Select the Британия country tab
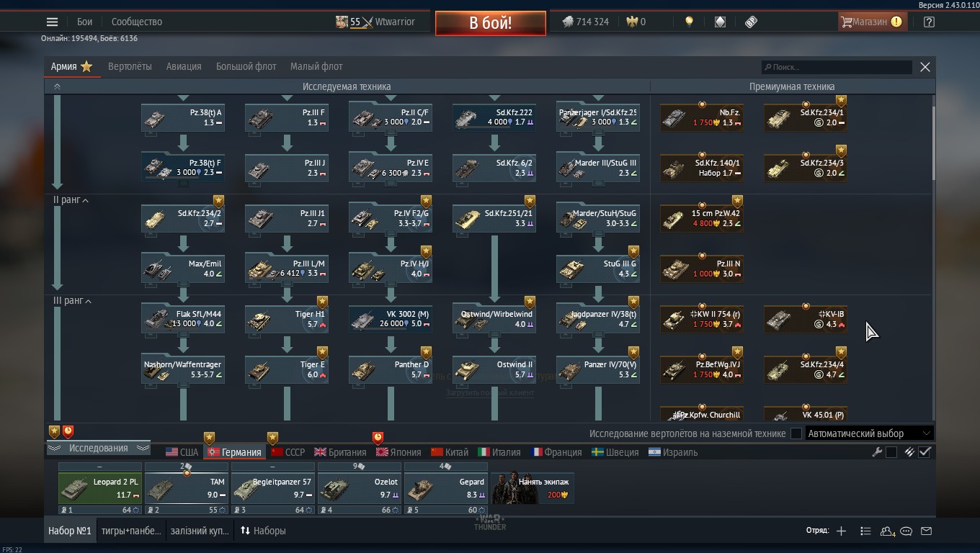The image size is (980, 553). coord(340,452)
